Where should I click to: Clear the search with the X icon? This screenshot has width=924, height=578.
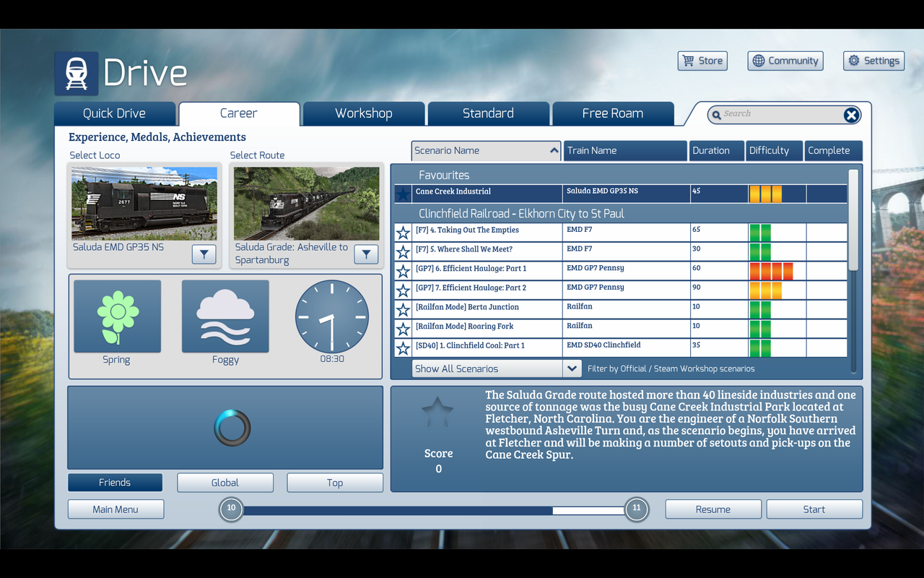point(852,115)
